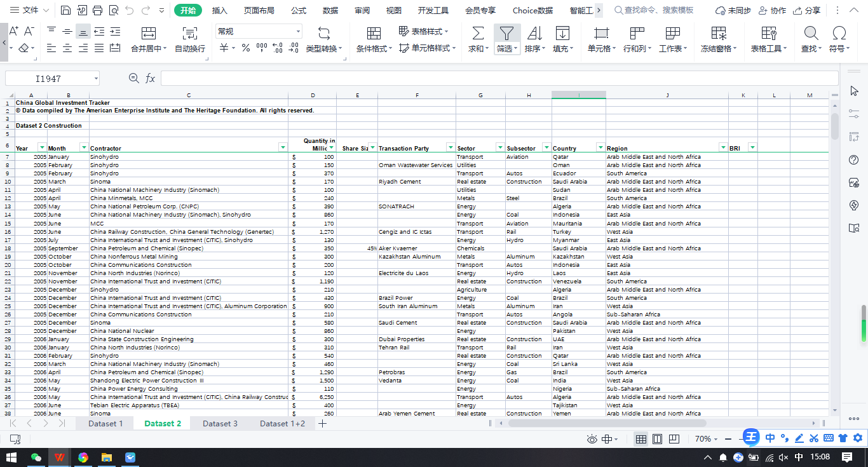Open print preview from quick access toolbar
The image size is (868, 467).
point(113,10)
